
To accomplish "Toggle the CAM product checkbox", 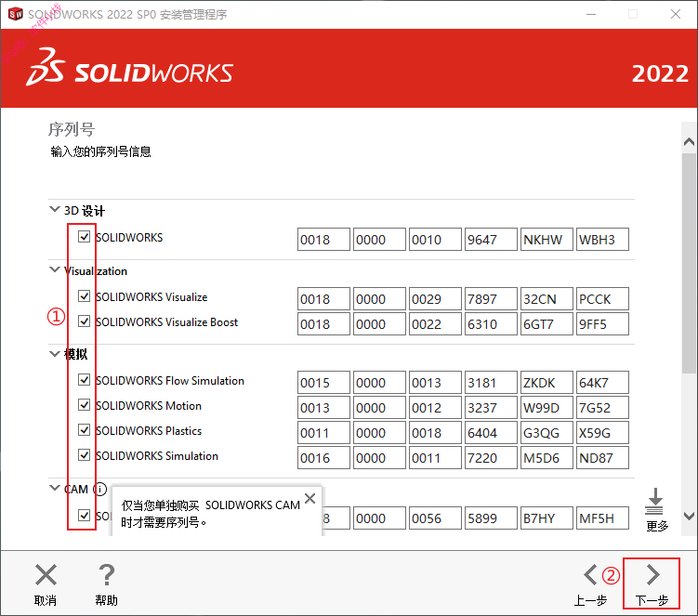I will [85, 515].
